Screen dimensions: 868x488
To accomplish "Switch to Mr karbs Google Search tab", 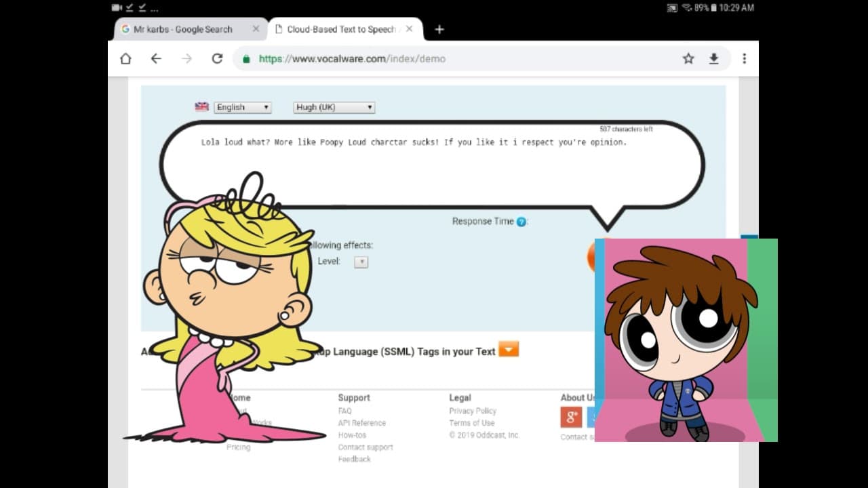I will [183, 29].
